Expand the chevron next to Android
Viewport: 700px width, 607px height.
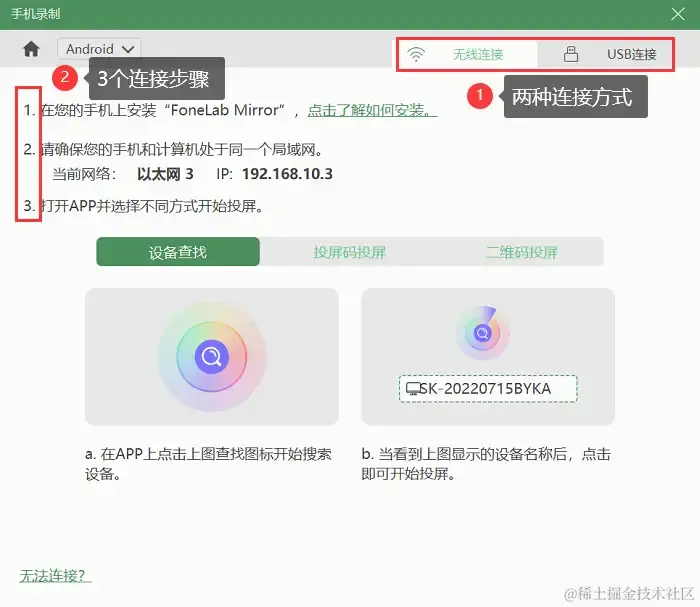128,49
